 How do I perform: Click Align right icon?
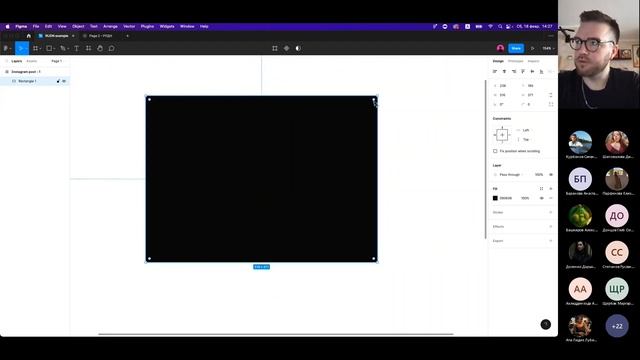point(513,71)
